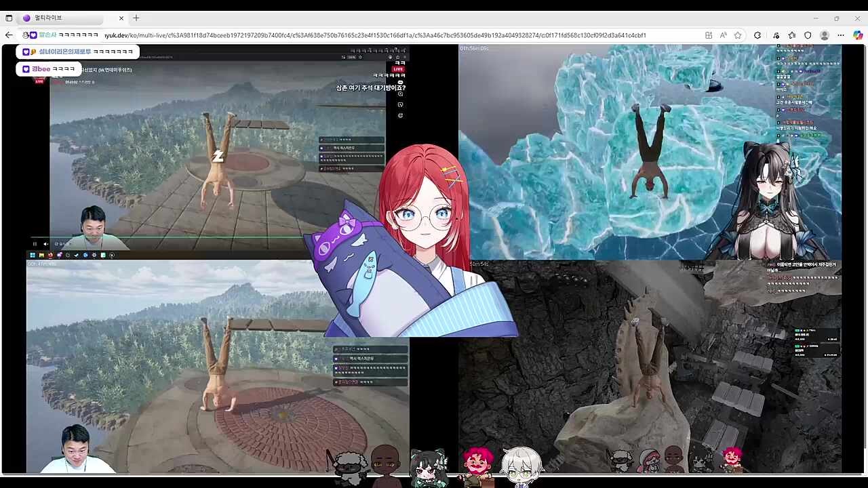868x488 pixels.
Task: Open the browser split screen icon
Action: (x=709, y=35)
